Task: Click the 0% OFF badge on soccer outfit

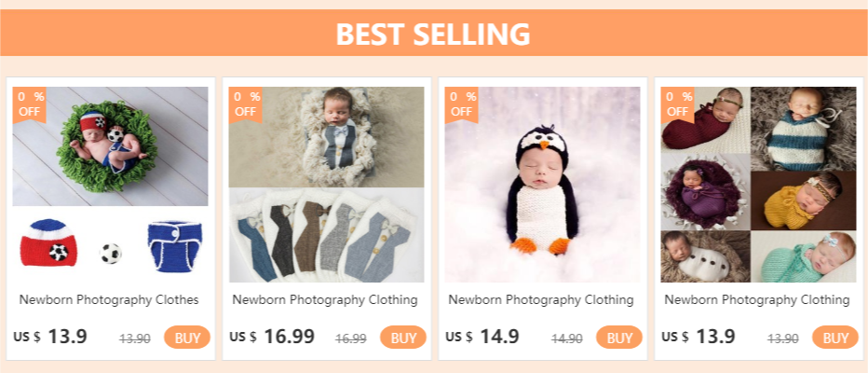Action: pos(29,104)
